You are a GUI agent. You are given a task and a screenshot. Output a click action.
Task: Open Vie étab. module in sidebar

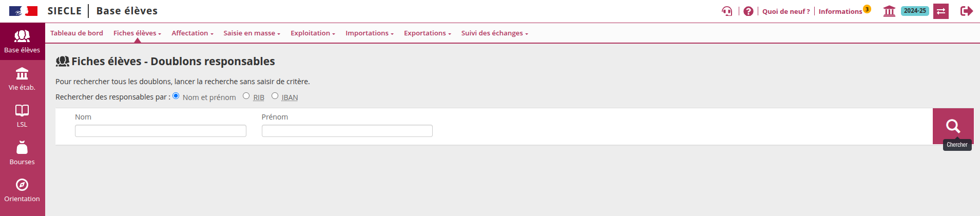point(22,79)
